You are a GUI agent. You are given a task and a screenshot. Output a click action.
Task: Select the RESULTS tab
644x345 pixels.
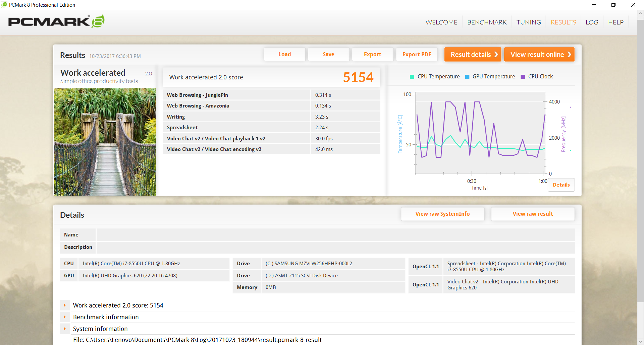point(563,22)
